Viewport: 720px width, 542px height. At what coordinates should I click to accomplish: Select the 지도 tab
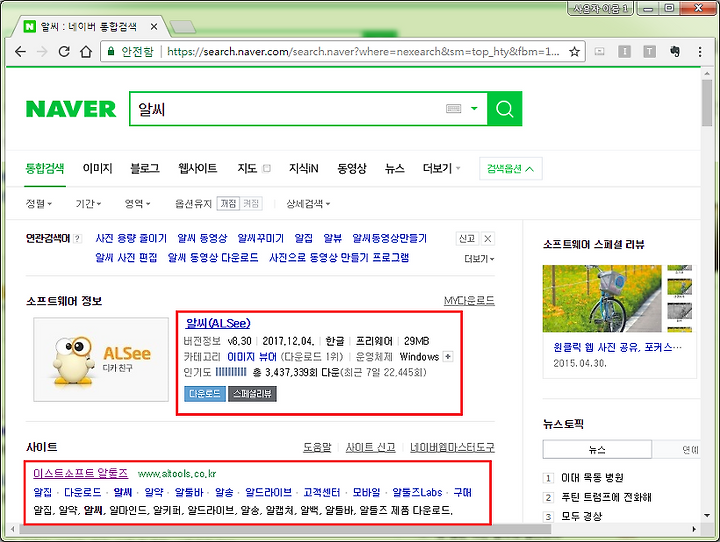click(x=247, y=169)
